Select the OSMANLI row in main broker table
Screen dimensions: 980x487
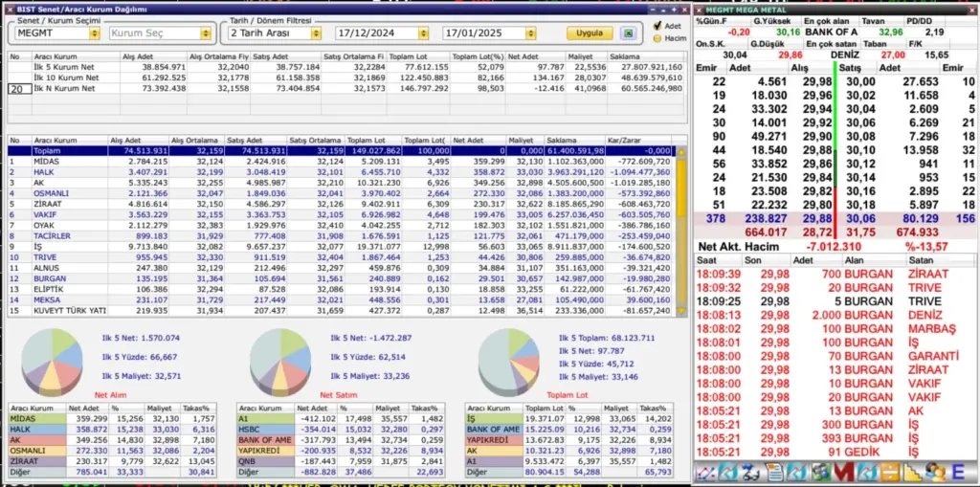pyautogui.click(x=342, y=193)
